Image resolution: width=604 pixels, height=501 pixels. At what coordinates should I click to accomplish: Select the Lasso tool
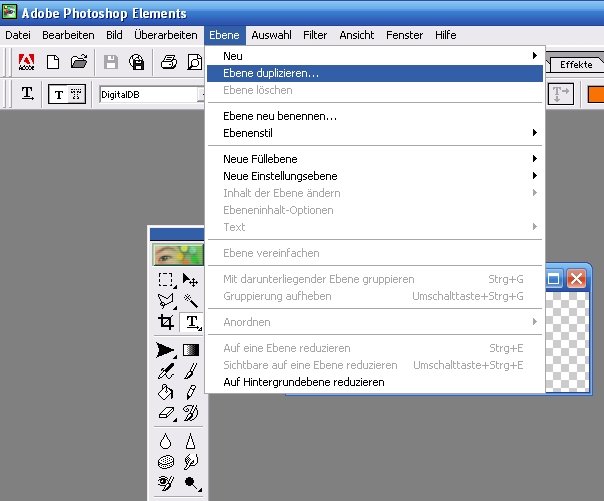tap(166, 301)
